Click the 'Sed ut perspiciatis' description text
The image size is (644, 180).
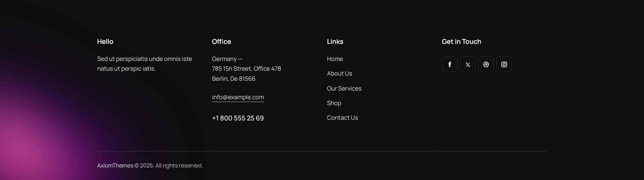point(145,64)
